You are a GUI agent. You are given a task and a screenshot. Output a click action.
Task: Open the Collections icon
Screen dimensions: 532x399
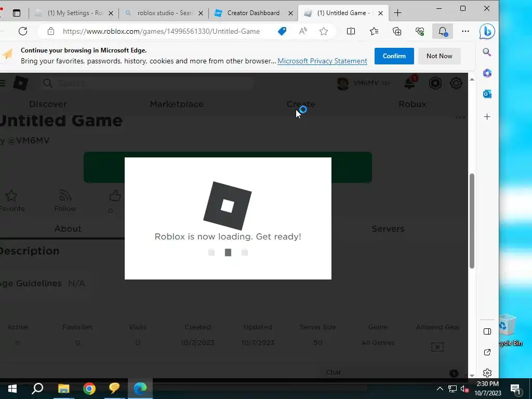tap(396, 31)
